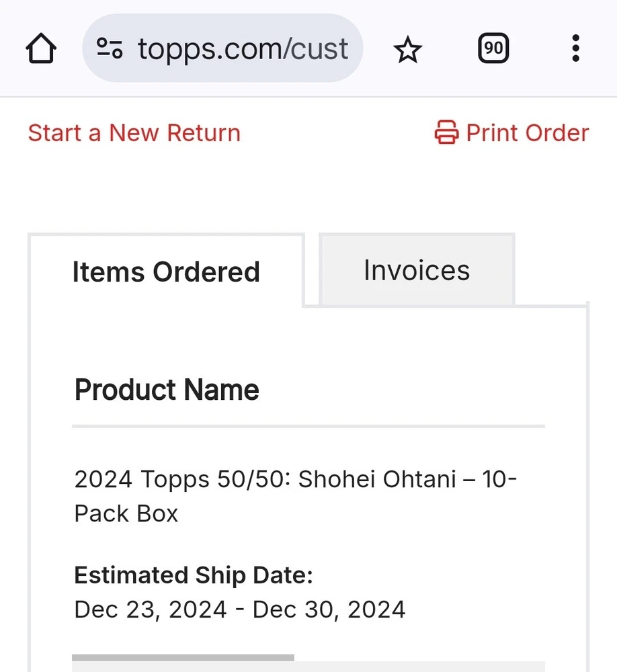Tap the browser Home icon
This screenshot has width=617, height=672.
tap(41, 49)
